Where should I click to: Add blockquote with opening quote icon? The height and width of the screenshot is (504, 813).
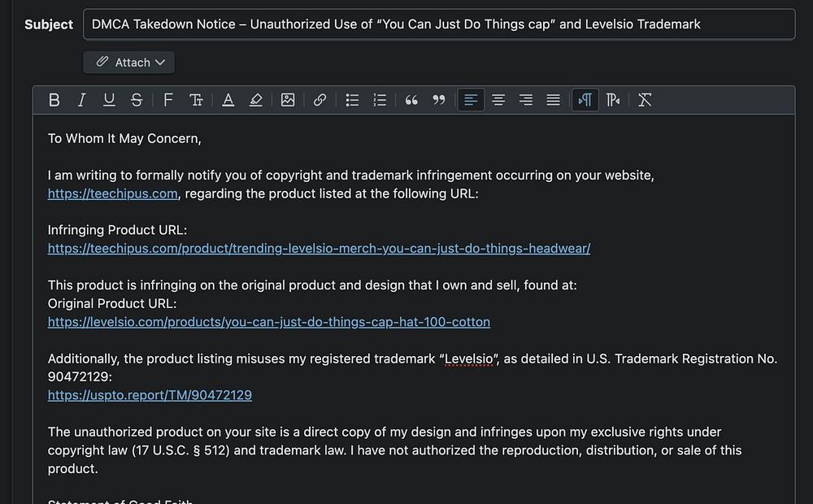411,100
